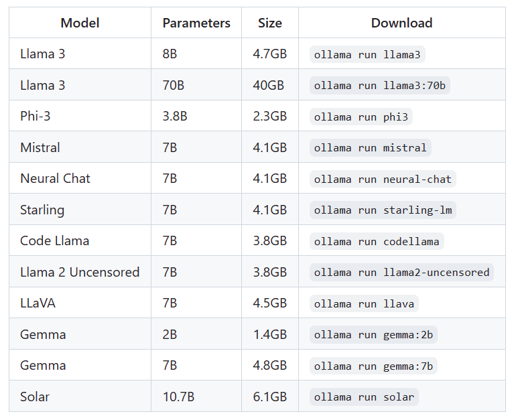
Task: Click the Llama 2 Uncensored model name
Action: [x=80, y=272]
